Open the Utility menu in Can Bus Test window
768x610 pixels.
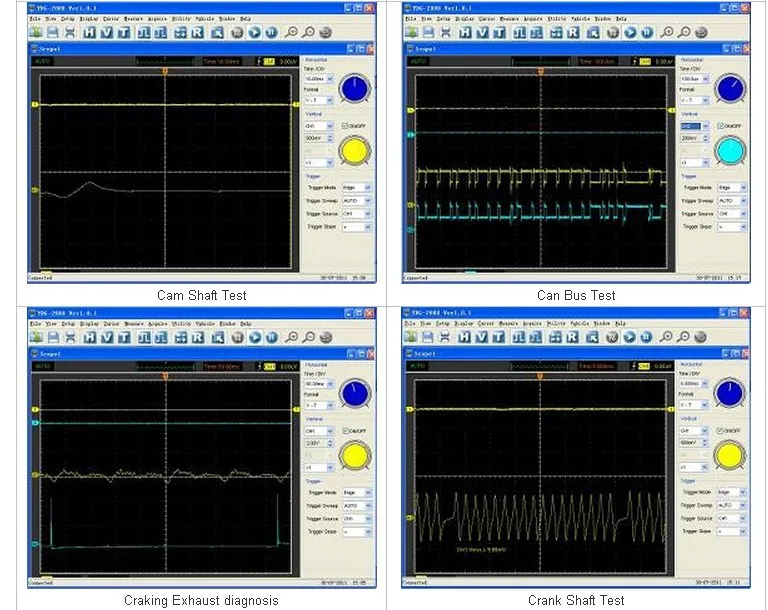[x=556, y=19]
